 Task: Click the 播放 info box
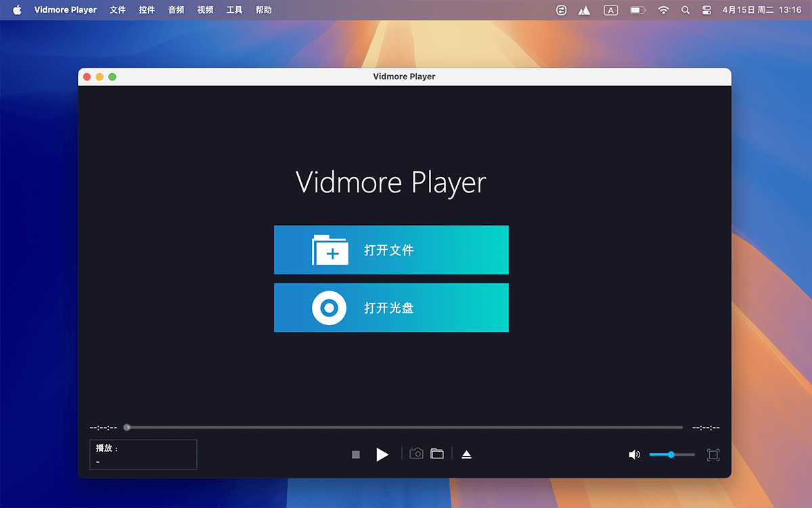143,454
